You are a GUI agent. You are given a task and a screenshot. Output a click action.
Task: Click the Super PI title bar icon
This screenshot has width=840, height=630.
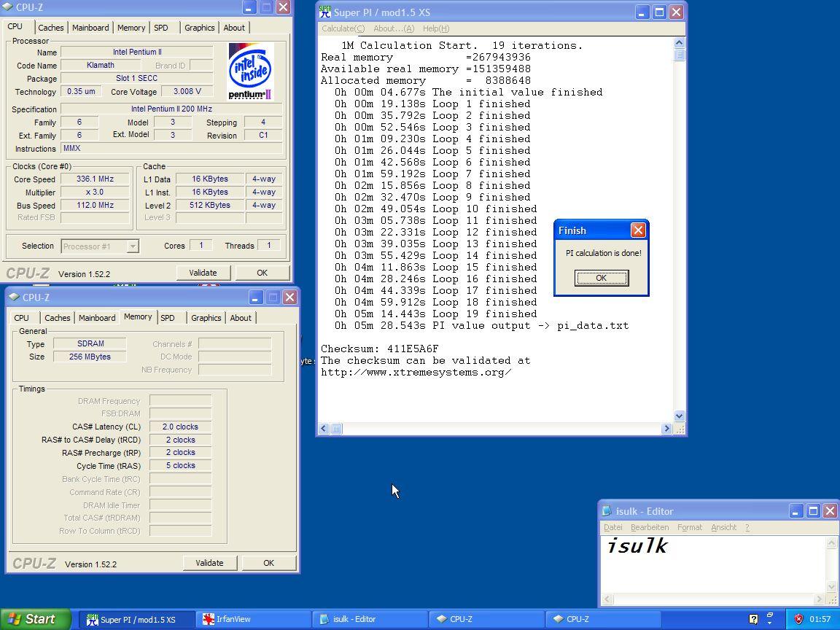(325, 12)
